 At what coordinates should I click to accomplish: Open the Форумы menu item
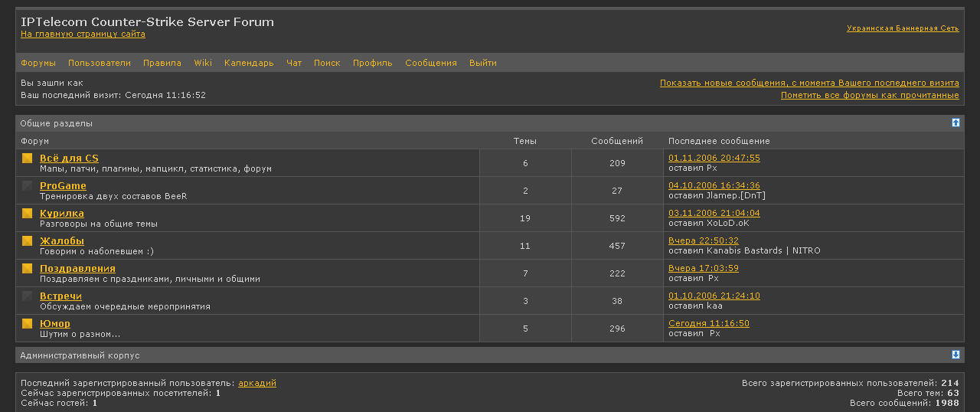point(38,63)
